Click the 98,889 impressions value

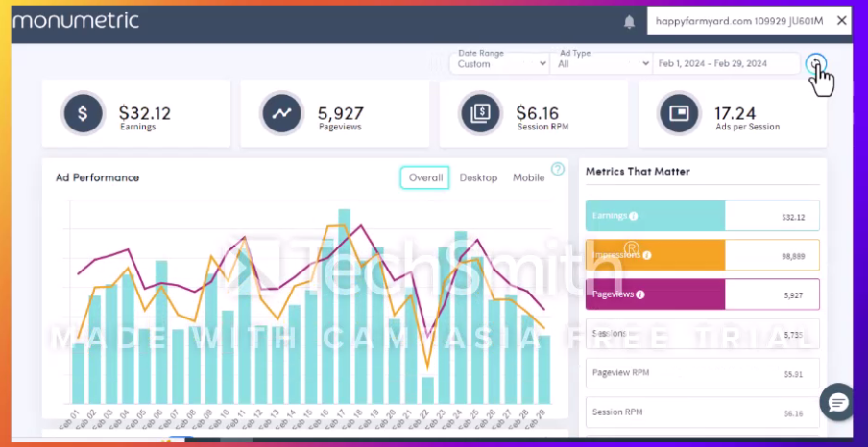tap(794, 257)
